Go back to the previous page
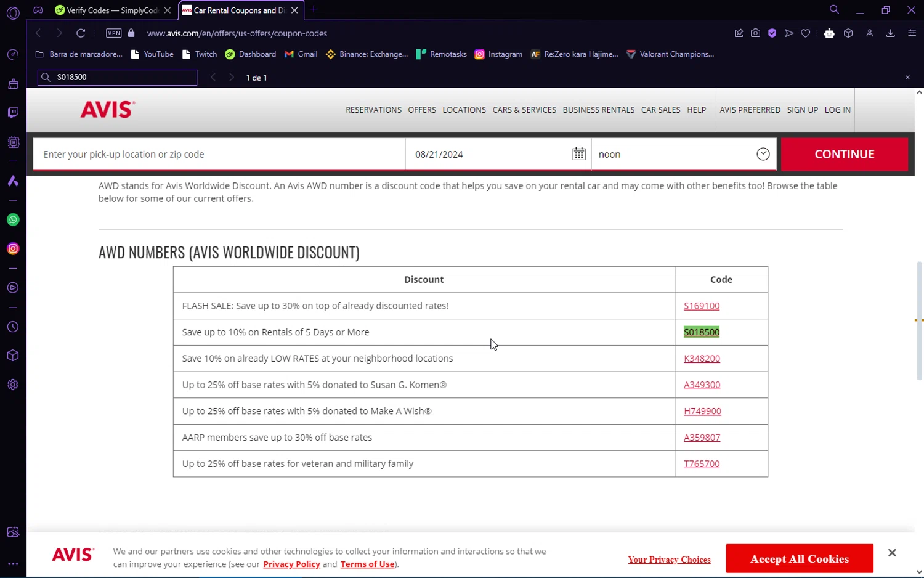Viewport: 924px width, 578px height. [x=38, y=33]
